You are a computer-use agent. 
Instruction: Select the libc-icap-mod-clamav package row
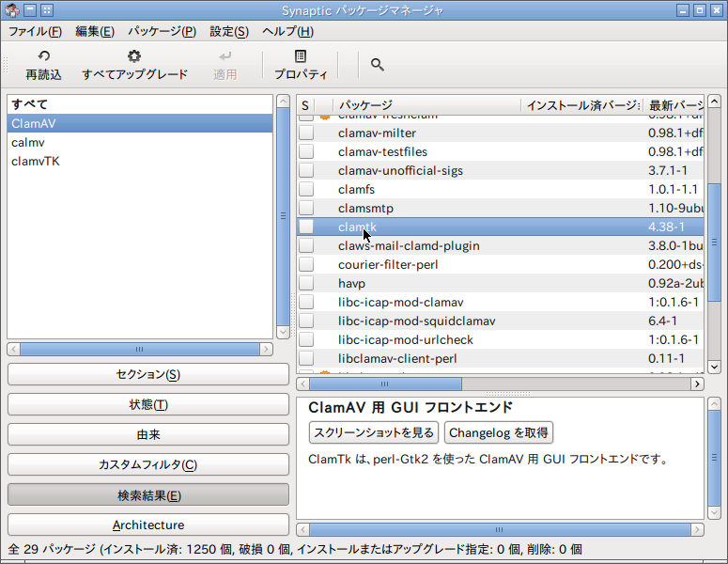[501, 302]
